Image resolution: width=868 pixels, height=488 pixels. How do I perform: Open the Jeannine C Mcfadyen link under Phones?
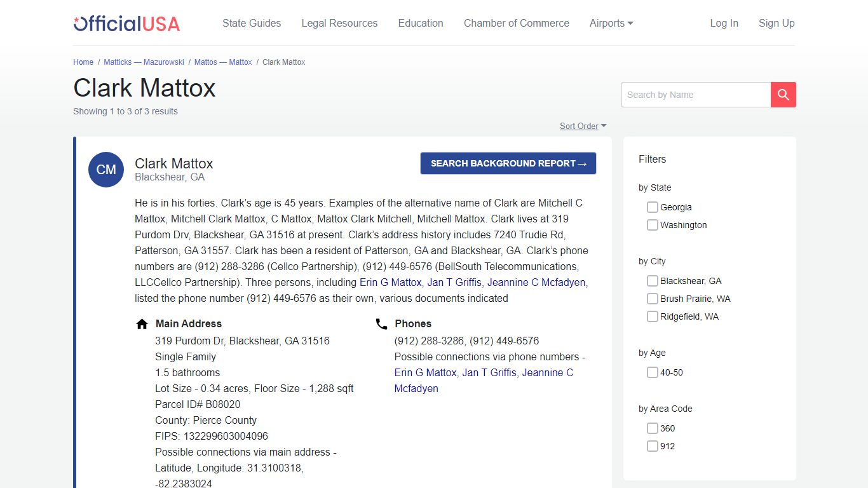point(484,381)
